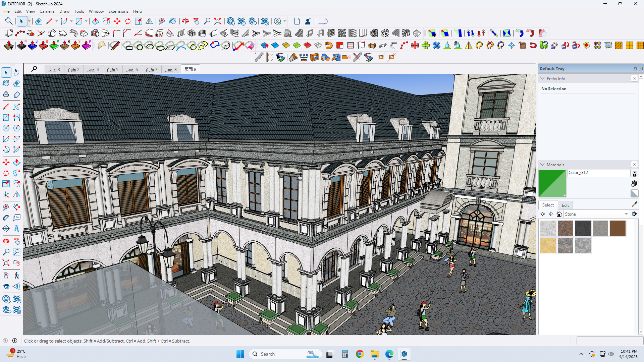Open the Extensions menu
The image size is (644, 362).
pos(118,11)
